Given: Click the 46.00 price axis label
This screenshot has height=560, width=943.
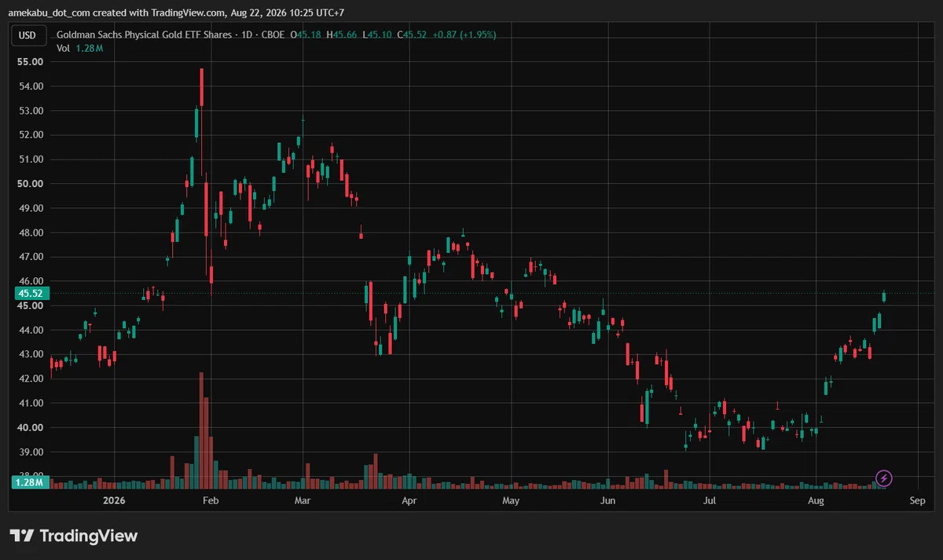Looking at the screenshot, I should click(x=31, y=281).
